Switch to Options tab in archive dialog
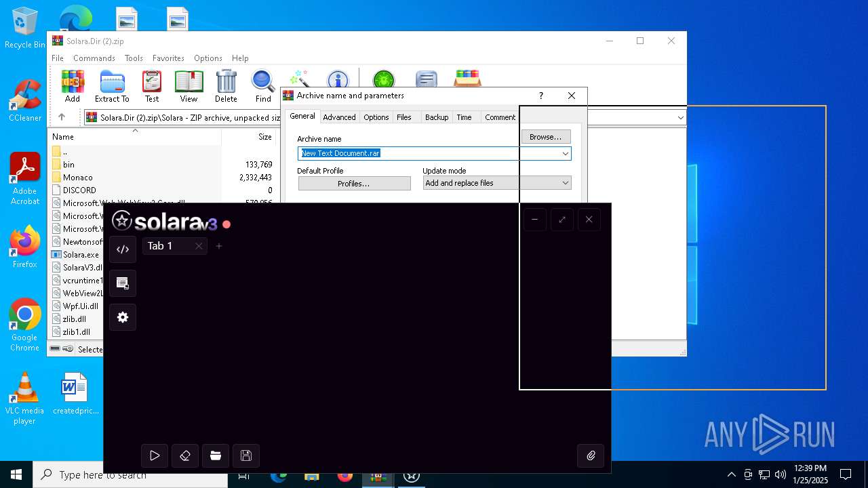The image size is (868, 488). pyautogui.click(x=376, y=117)
